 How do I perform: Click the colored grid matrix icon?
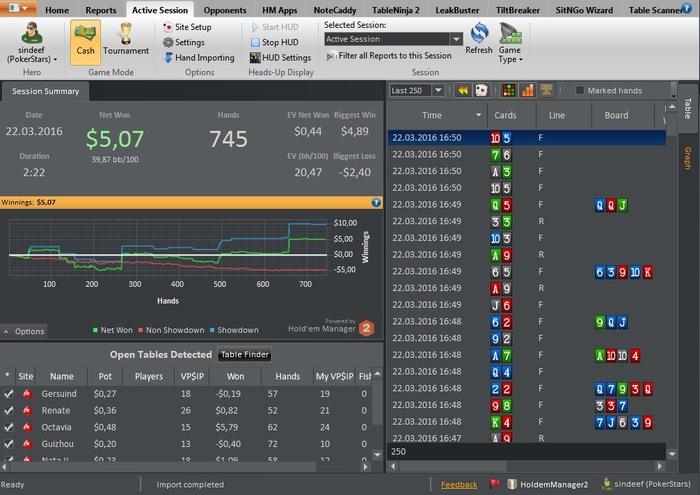pos(508,90)
